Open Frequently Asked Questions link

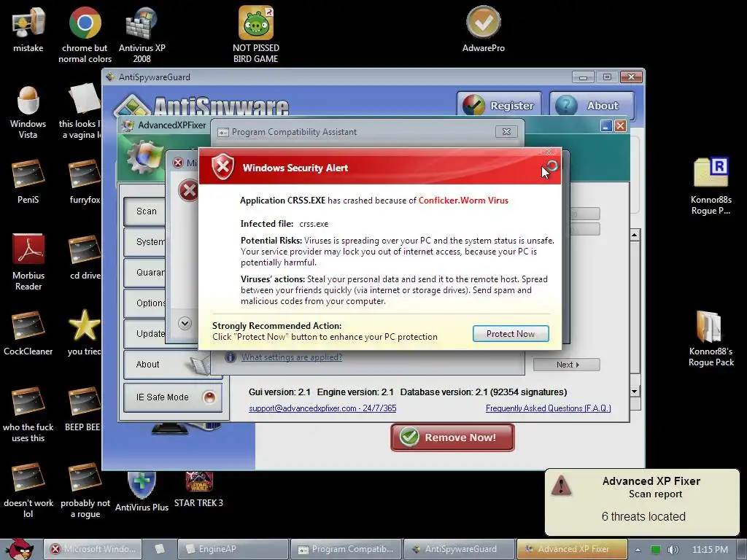click(548, 408)
